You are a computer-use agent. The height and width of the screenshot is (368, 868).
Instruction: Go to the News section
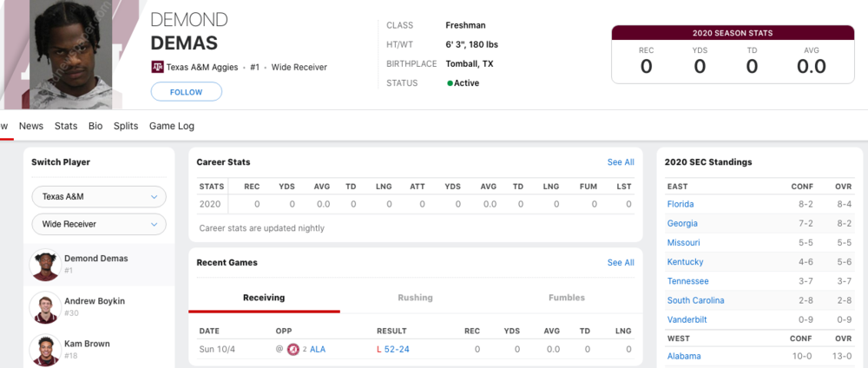click(31, 126)
